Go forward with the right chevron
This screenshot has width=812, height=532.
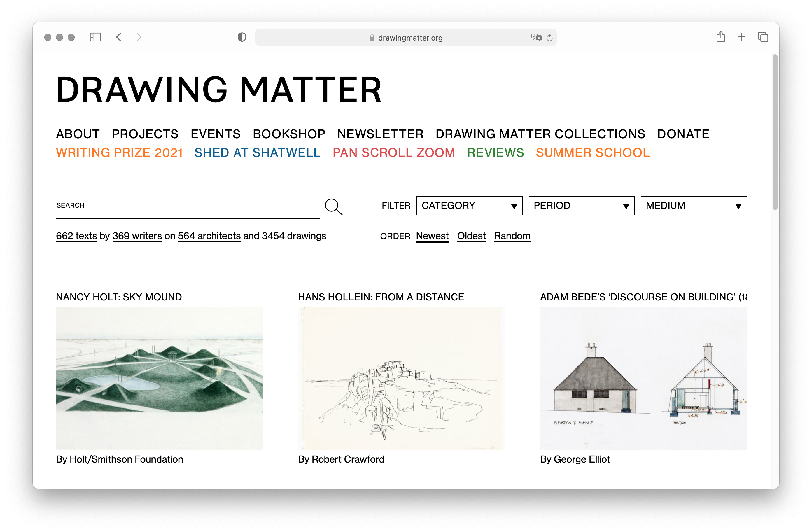click(x=139, y=37)
